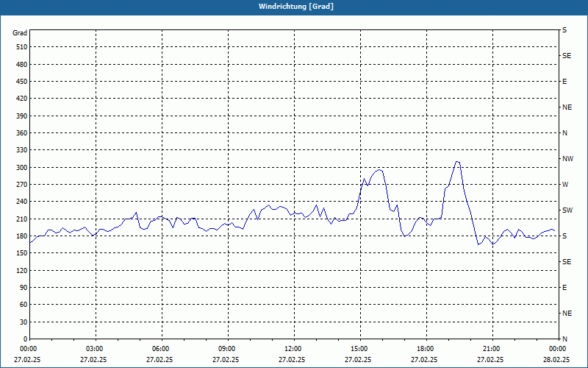This screenshot has height=368, width=588.
Task: Click the 12:00 time label
Action: [x=293, y=348]
